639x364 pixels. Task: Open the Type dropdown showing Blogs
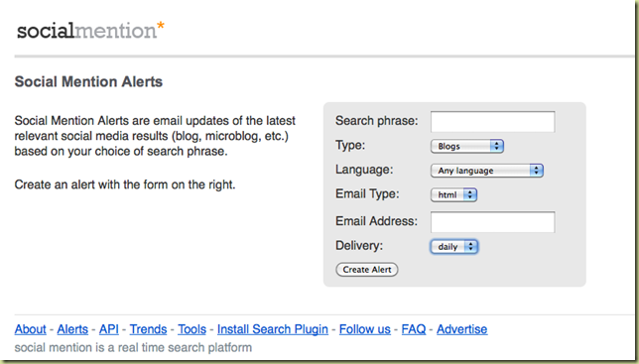tap(467, 146)
